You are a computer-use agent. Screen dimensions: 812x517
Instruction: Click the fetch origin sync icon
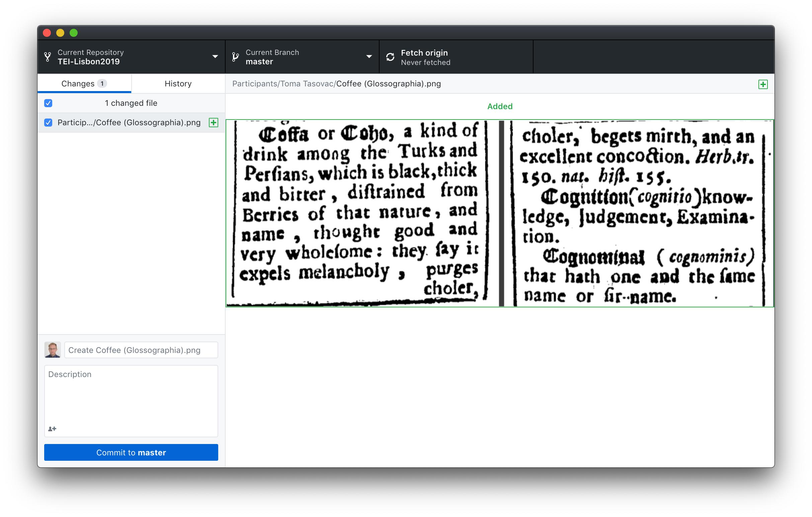coord(390,58)
